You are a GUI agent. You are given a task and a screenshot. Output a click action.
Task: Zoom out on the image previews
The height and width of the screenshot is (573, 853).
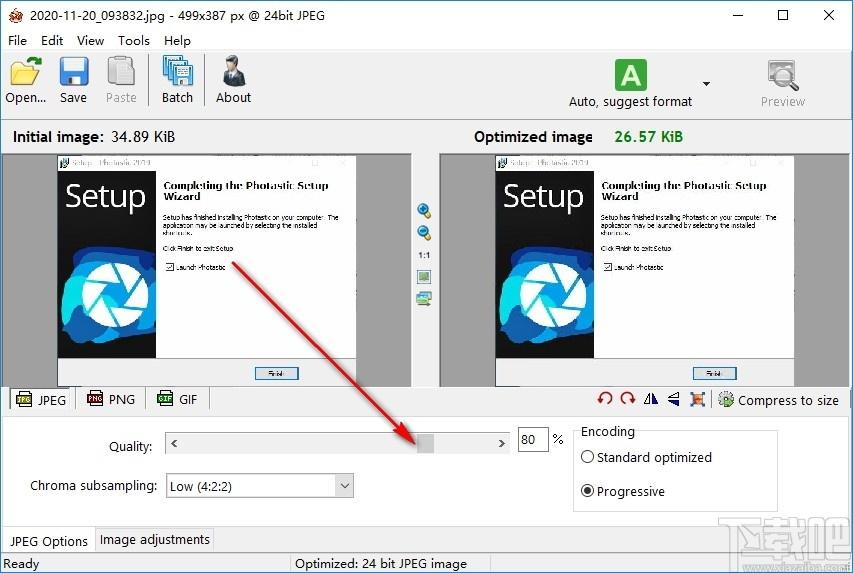424,233
